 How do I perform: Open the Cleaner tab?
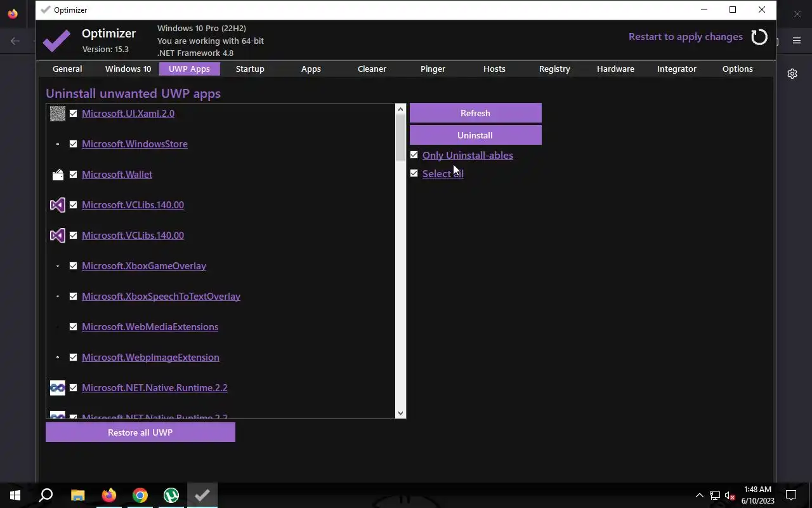point(372,69)
